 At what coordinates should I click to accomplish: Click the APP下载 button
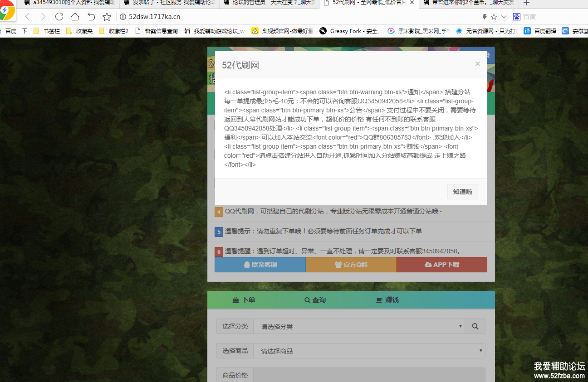442,265
